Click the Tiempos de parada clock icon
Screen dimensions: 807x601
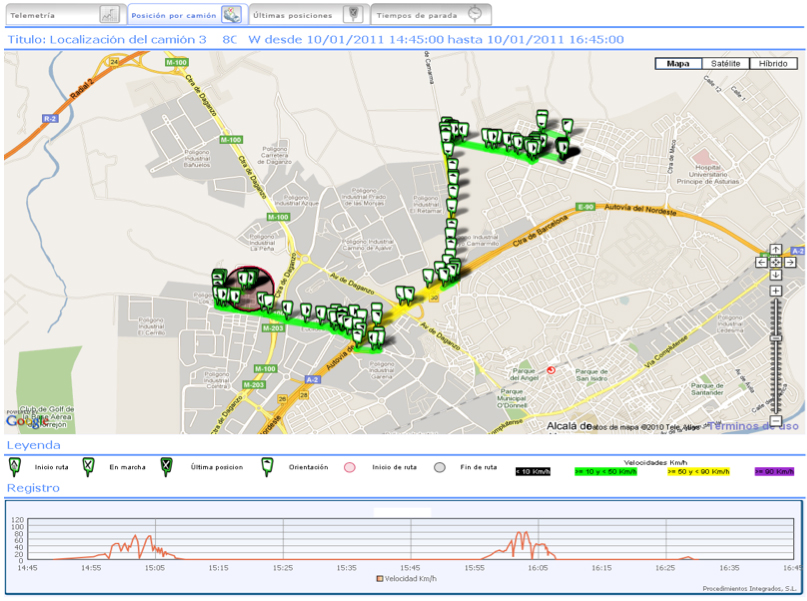475,14
